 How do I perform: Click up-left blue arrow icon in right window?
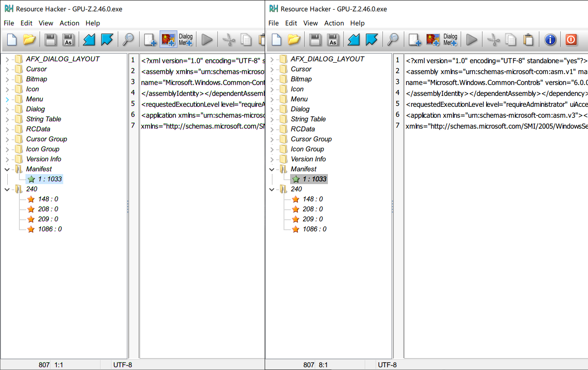coord(372,40)
